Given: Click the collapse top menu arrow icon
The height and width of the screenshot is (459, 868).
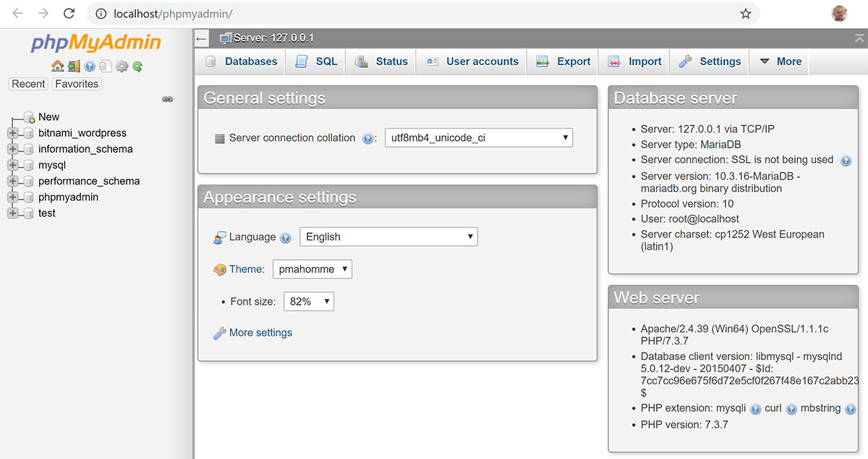Looking at the screenshot, I should pos(859,38).
